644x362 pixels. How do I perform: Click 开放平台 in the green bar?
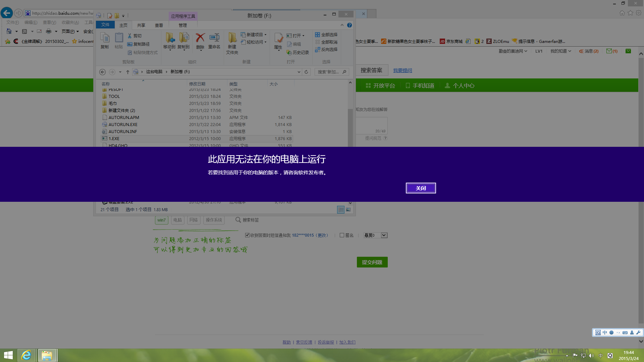pos(380,86)
